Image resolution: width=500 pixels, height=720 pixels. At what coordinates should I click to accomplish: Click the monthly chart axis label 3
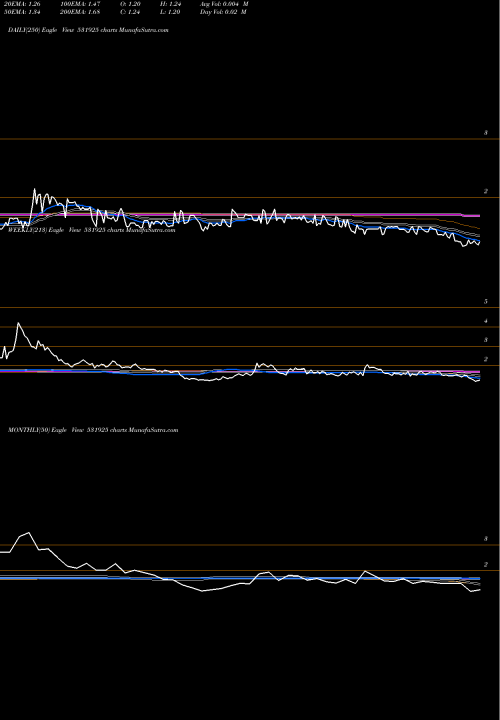tap(486, 539)
